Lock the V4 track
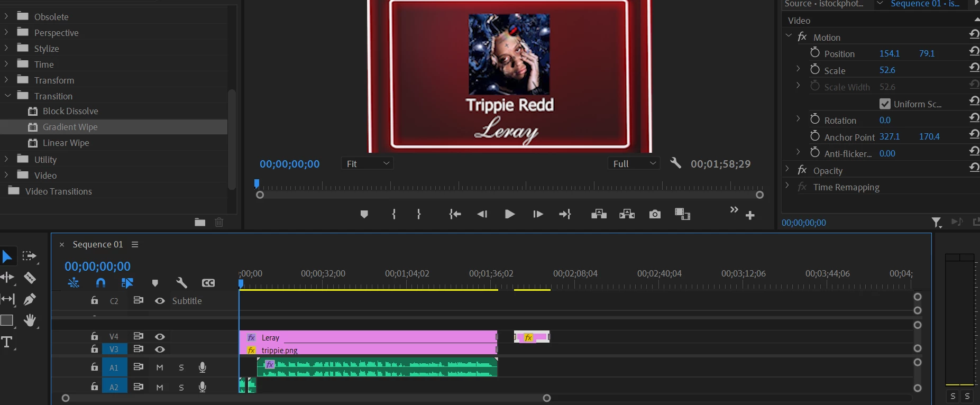 coord(94,336)
